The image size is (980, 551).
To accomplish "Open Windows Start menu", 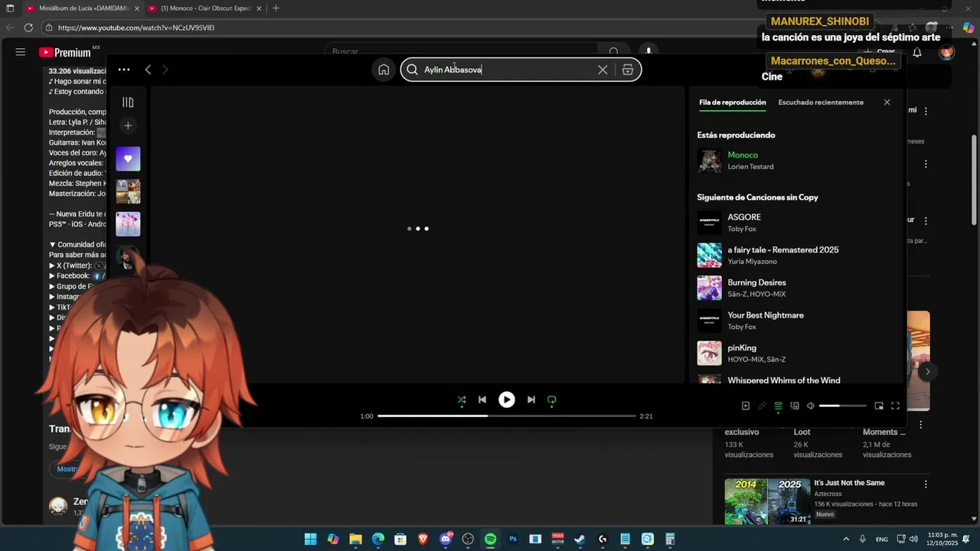I will (x=310, y=540).
